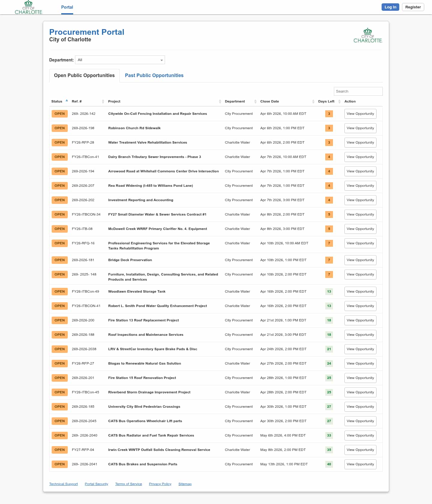View Opportunity for McDowell Creek WRRF Clarifier
The image size is (432, 504).
(360, 229)
